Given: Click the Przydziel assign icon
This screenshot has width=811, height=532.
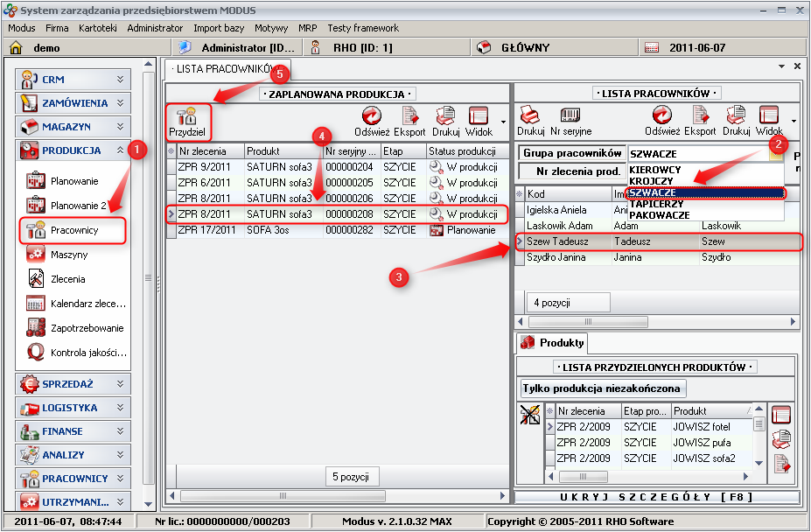Looking at the screenshot, I should (x=185, y=121).
